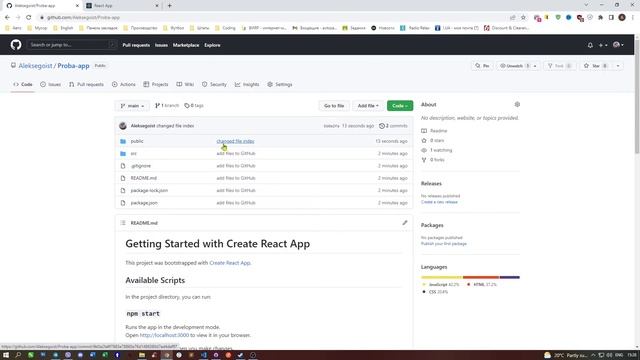The height and width of the screenshot is (360, 640).
Task: View the 0 tags link
Action: (x=194, y=106)
